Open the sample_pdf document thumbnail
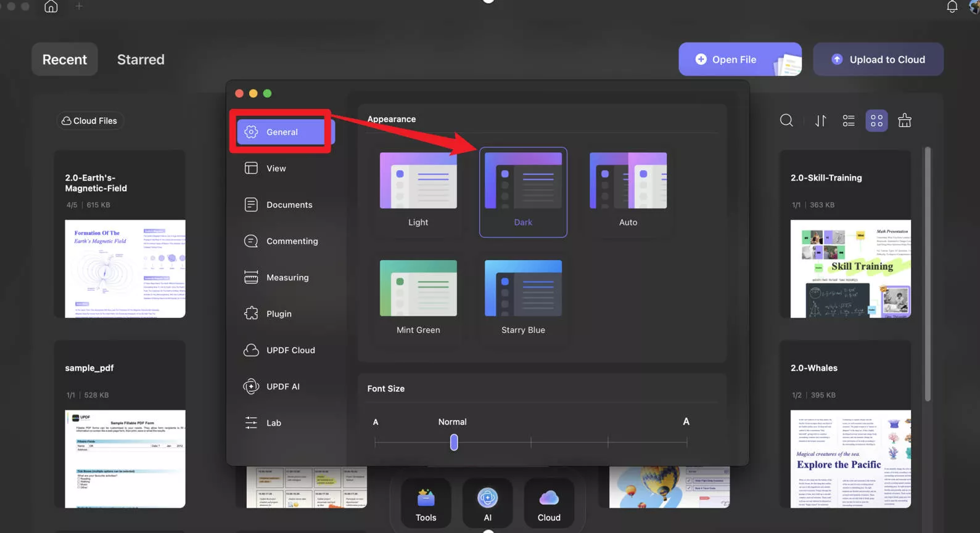The image size is (980, 533). 125,459
